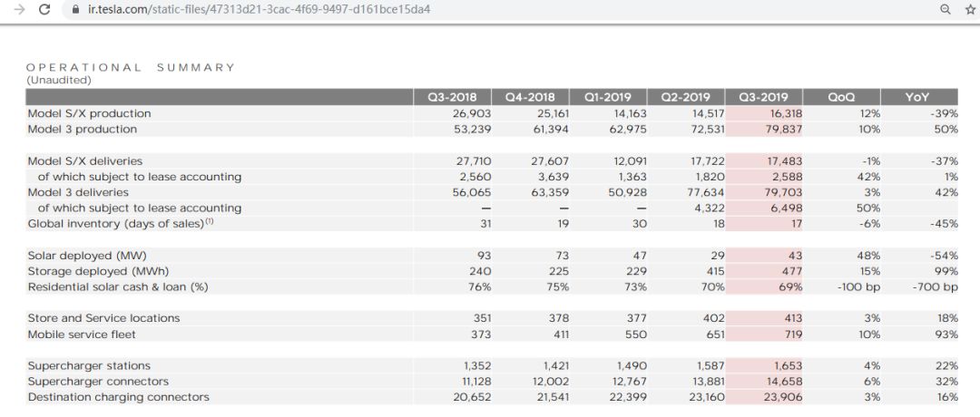Select the Residential solar cash & loan label
Viewport: 980px width, 417px height.
[118, 287]
